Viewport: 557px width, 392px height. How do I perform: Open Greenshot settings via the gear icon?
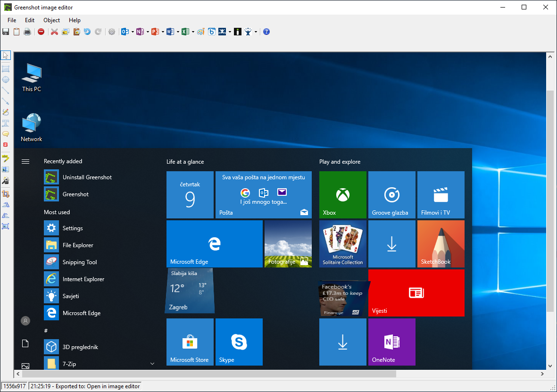[x=112, y=32]
